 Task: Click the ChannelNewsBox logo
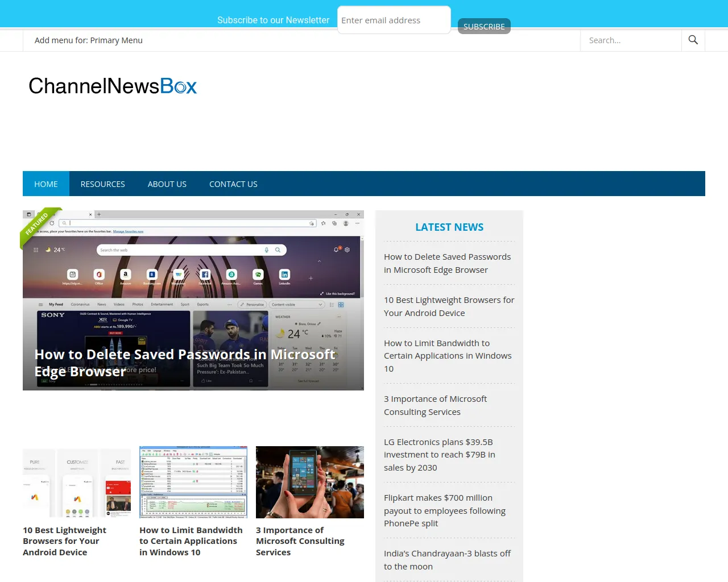point(113,86)
